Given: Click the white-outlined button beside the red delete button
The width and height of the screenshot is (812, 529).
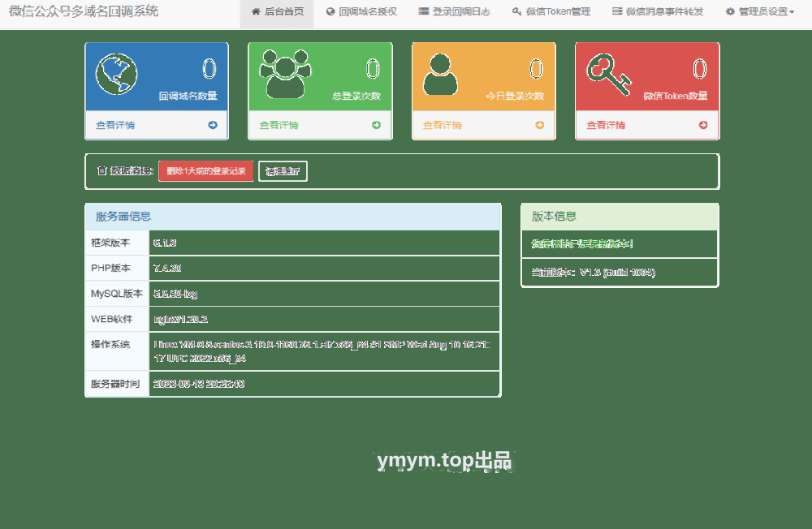Looking at the screenshot, I should coord(283,171).
